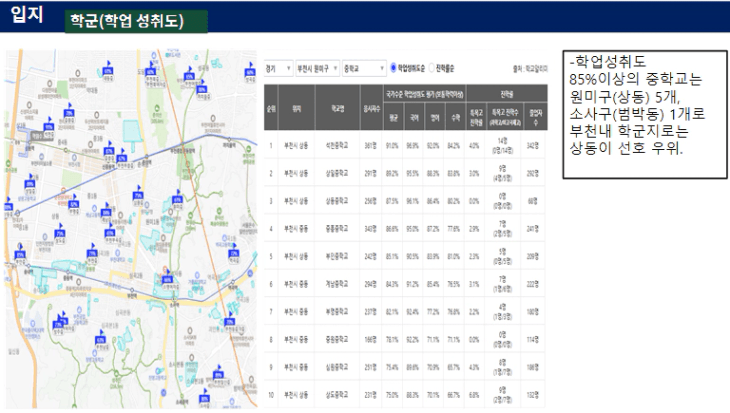The height and width of the screenshot is (413, 730).
Task: Select 상도중학교 in rank 10 row
Action: (337, 395)
